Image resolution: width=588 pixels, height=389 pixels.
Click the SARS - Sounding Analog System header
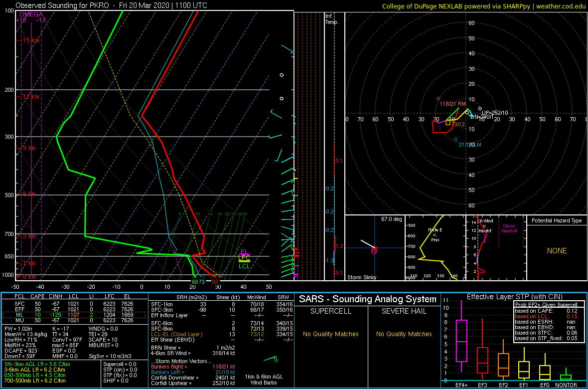pyautogui.click(x=368, y=300)
